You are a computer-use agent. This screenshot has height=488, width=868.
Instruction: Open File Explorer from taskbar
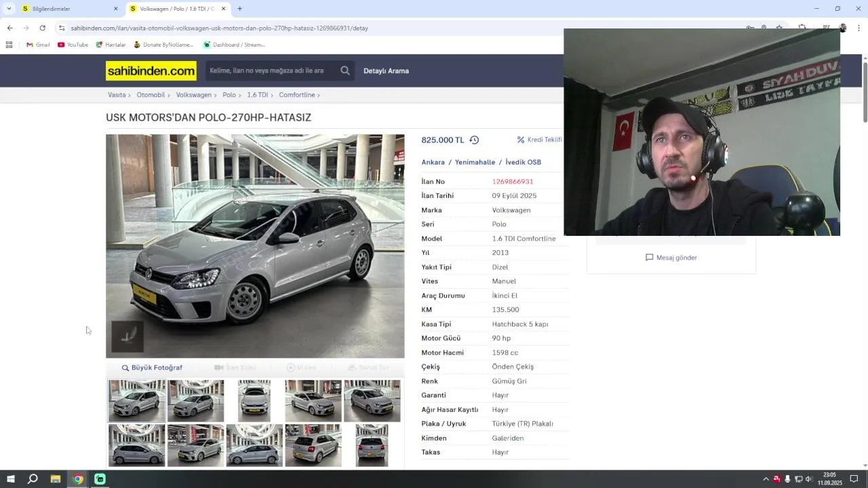pyautogui.click(x=56, y=479)
